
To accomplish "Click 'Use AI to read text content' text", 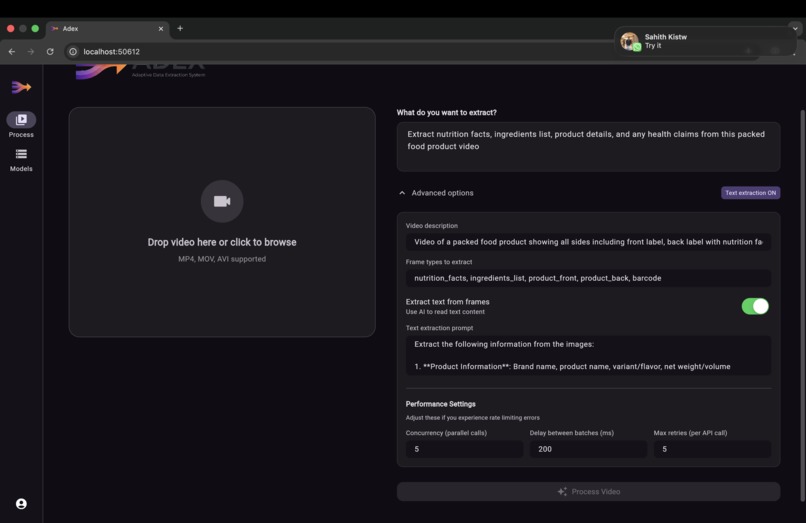I will point(445,312).
